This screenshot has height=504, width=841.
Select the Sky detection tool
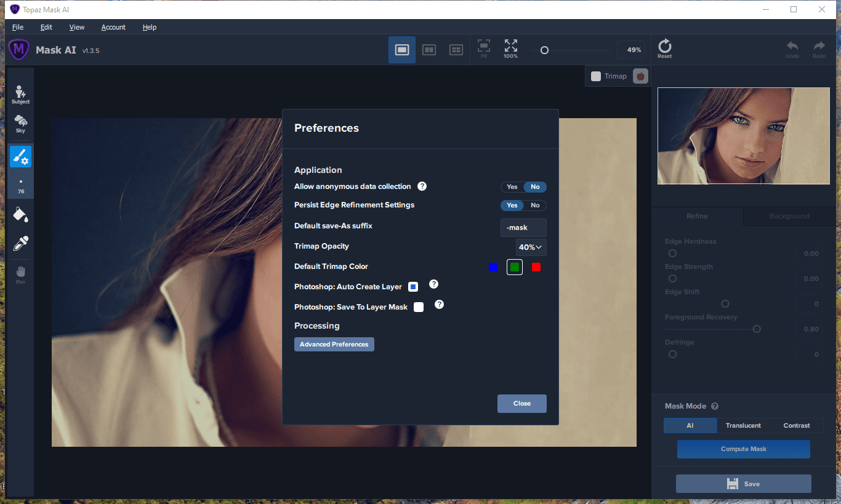(20, 123)
